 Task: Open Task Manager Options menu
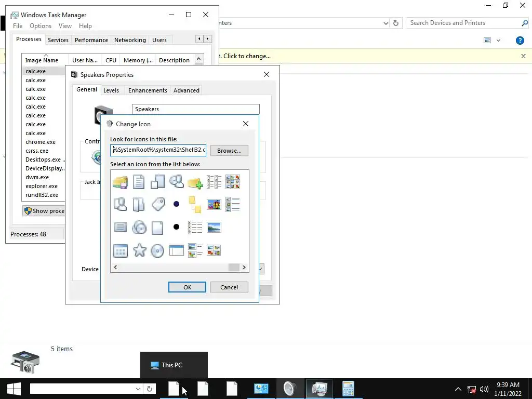(41, 26)
